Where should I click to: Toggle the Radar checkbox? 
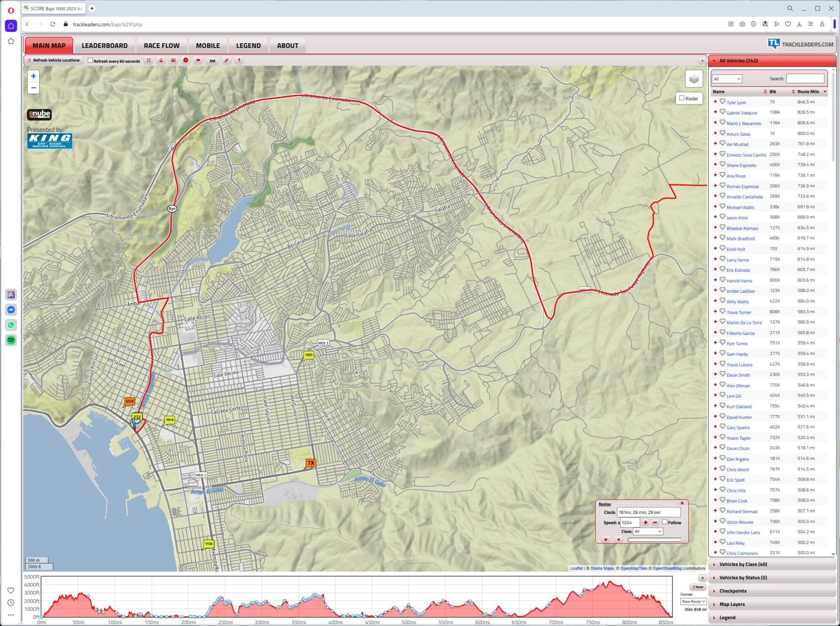click(682, 98)
